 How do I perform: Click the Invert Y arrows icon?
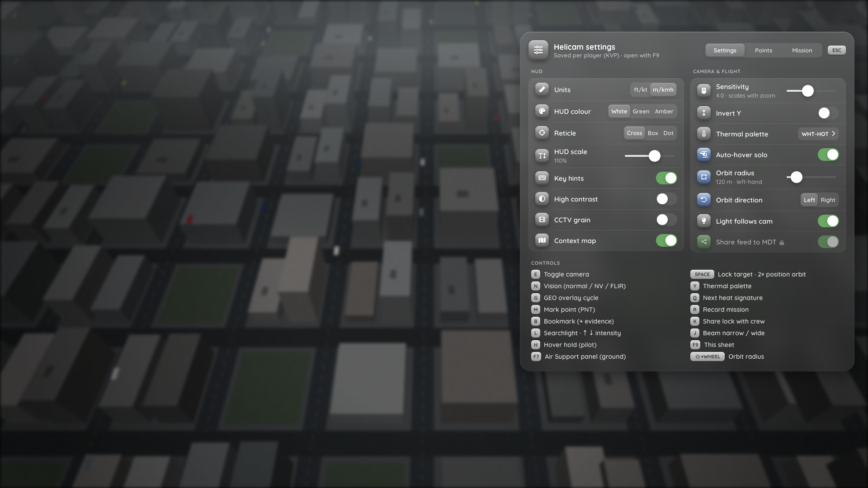703,113
